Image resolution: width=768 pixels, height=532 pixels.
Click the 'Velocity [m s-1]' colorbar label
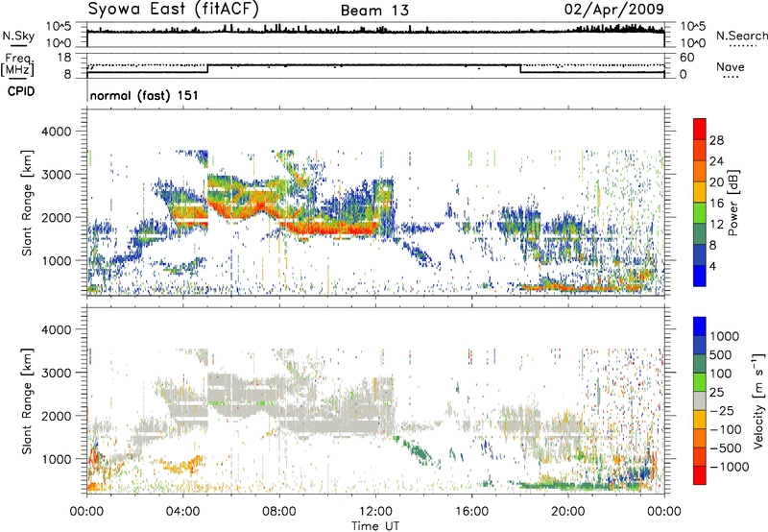758,400
